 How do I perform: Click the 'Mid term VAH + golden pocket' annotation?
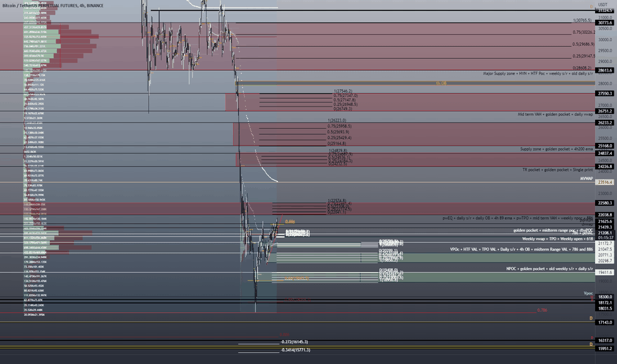tap(555, 114)
